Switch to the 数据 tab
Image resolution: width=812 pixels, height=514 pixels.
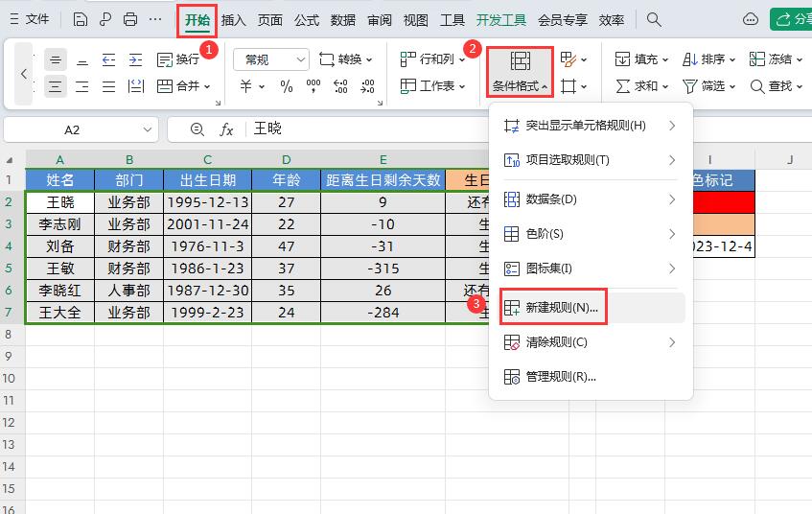(x=343, y=20)
